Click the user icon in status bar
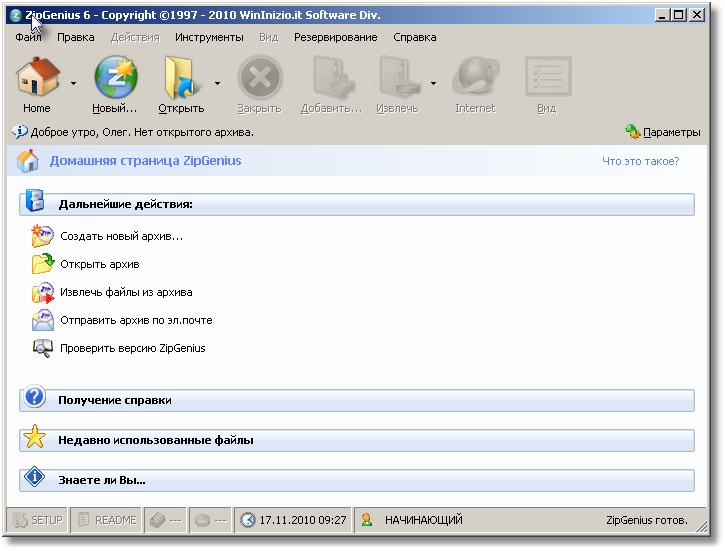725x551 pixels. click(367, 520)
